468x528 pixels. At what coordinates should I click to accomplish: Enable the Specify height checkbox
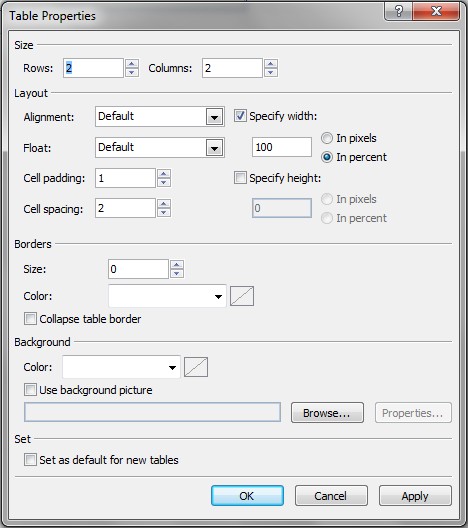point(240,177)
